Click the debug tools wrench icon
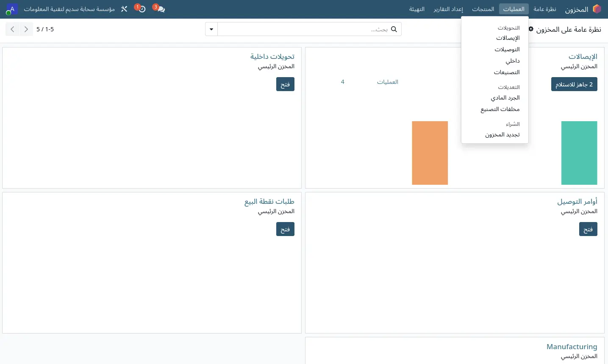The height and width of the screenshot is (364, 608). click(124, 9)
